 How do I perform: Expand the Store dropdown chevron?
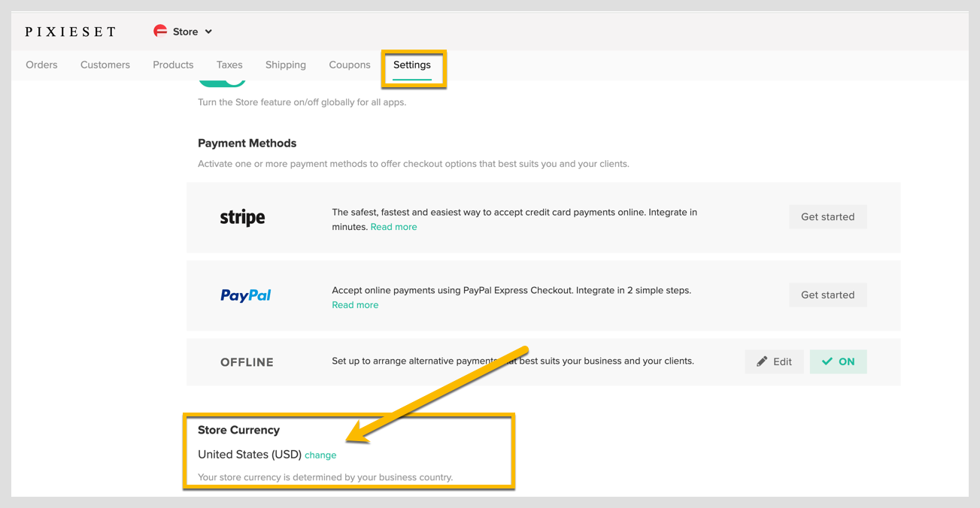tap(208, 32)
